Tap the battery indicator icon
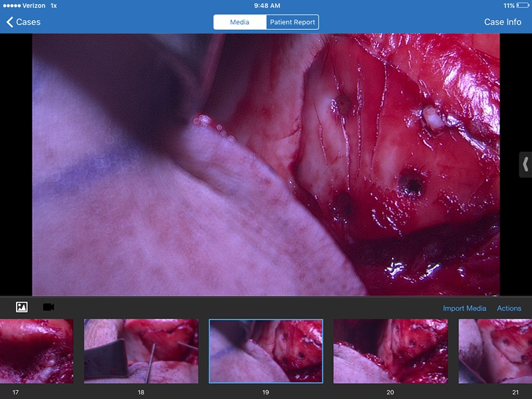This screenshot has height=399, width=532. 523,5
